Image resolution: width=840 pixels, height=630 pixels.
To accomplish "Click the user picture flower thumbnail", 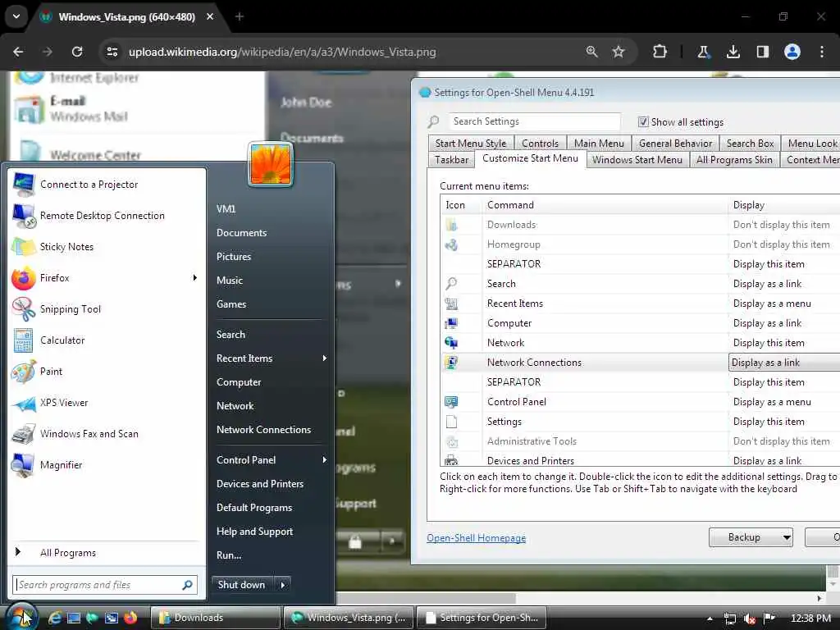I will coord(270,165).
